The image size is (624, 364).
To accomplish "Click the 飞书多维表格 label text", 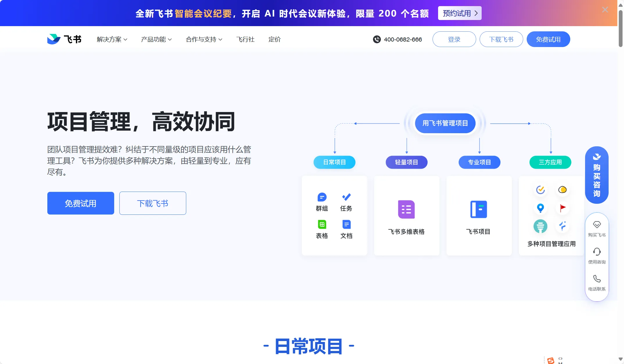I will click(x=406, y=232).
